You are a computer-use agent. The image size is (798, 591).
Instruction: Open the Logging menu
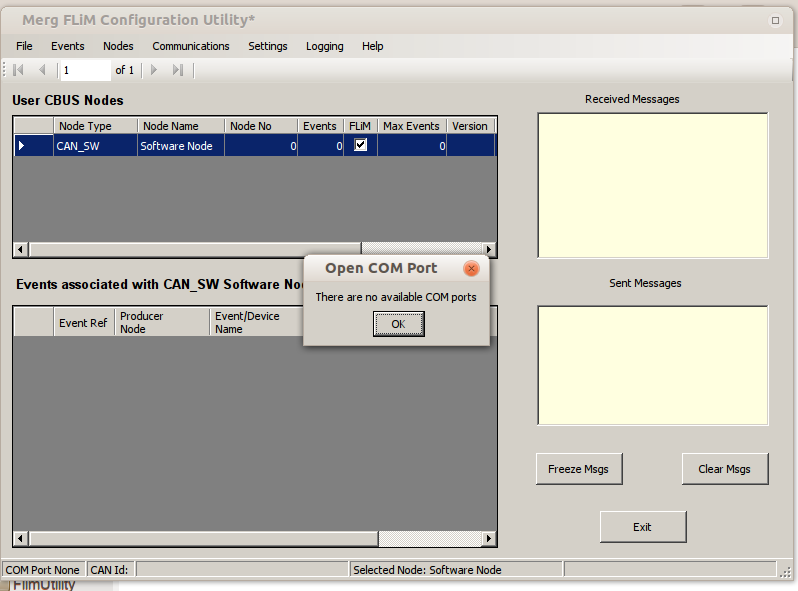point(325,46)
